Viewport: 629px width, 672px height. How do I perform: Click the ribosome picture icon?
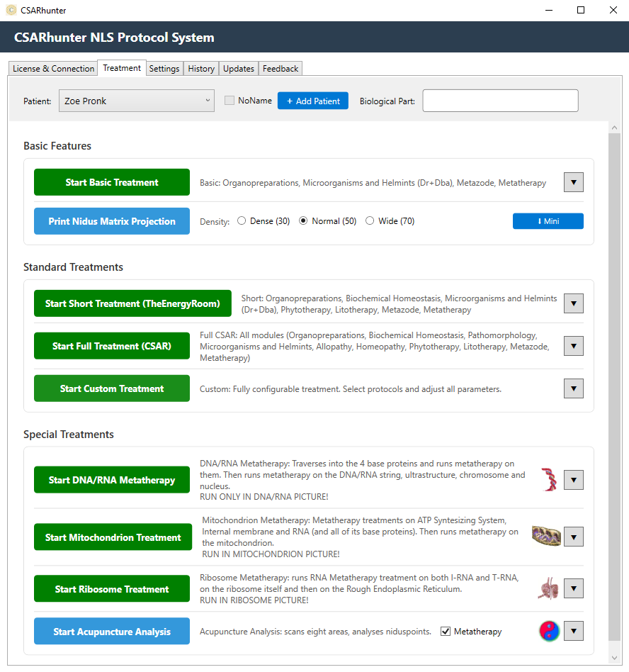tap(548, 588)
